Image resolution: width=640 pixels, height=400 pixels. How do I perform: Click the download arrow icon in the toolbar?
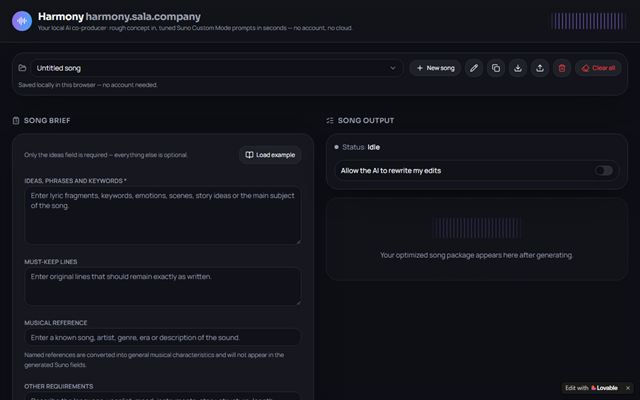tap(518, 68)
